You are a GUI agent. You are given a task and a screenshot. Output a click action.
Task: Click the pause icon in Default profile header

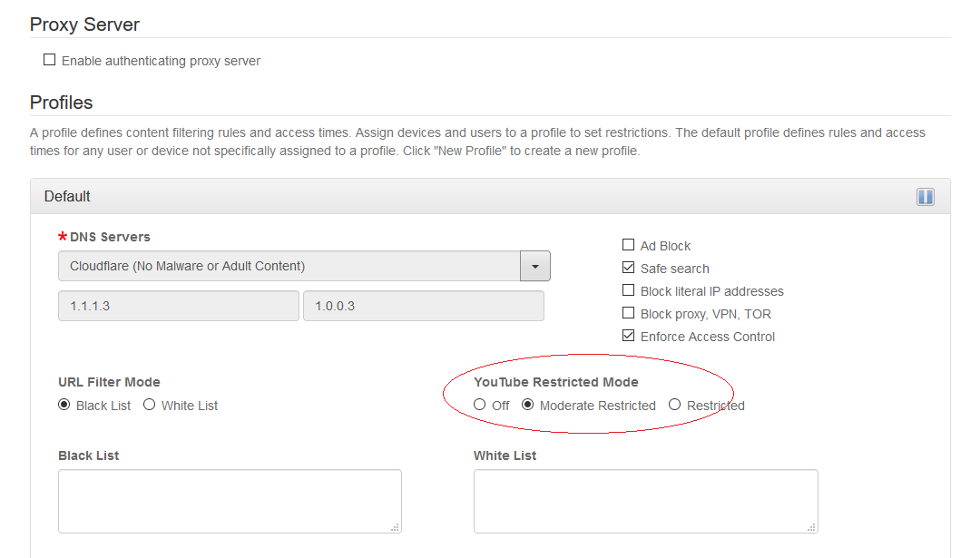coord(925,197)
